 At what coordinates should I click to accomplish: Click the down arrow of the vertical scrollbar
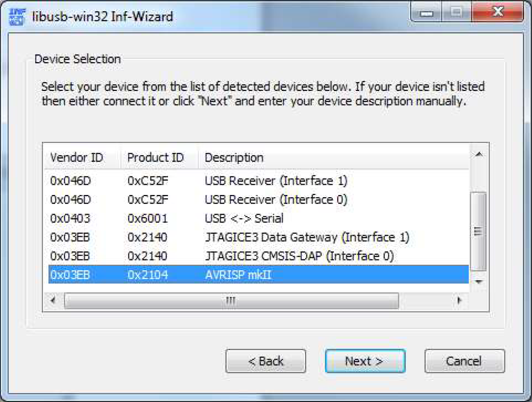coord(479,282)
